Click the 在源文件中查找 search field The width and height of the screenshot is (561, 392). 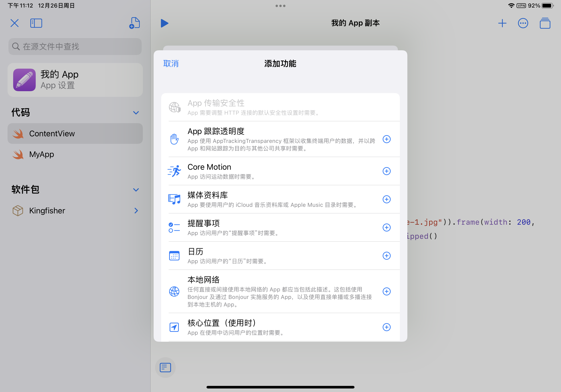(x=75, y=47)
